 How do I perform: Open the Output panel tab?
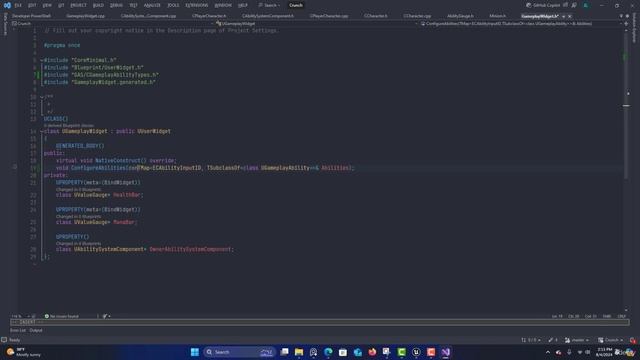pos(36,330)
